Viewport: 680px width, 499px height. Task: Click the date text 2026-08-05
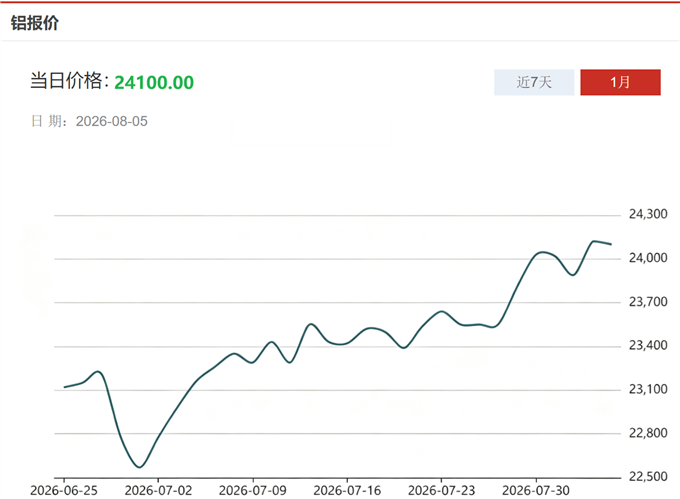[x=111, y=121]
